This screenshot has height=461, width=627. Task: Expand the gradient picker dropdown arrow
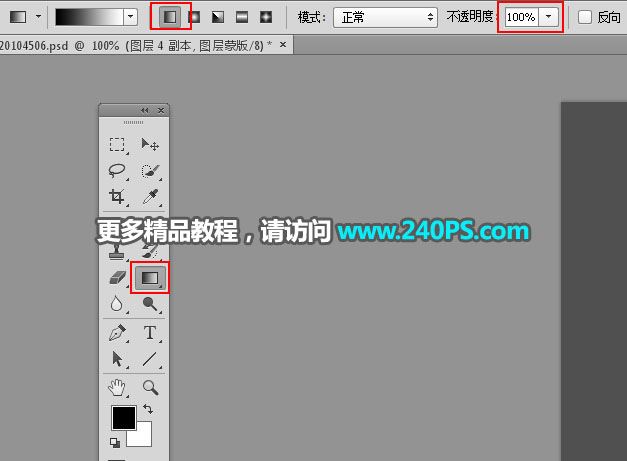(130, 17)
